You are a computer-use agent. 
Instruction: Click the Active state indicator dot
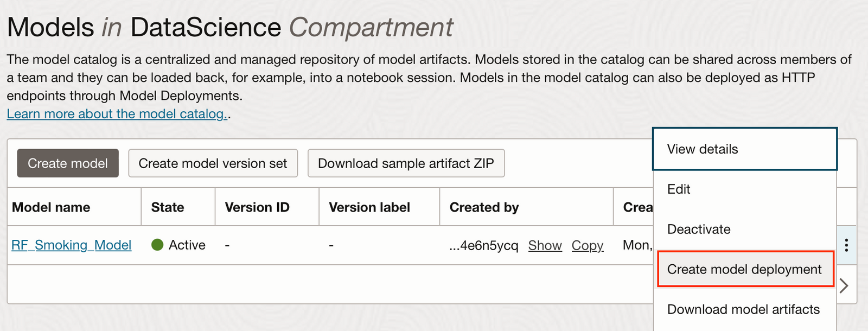(157, 245)
